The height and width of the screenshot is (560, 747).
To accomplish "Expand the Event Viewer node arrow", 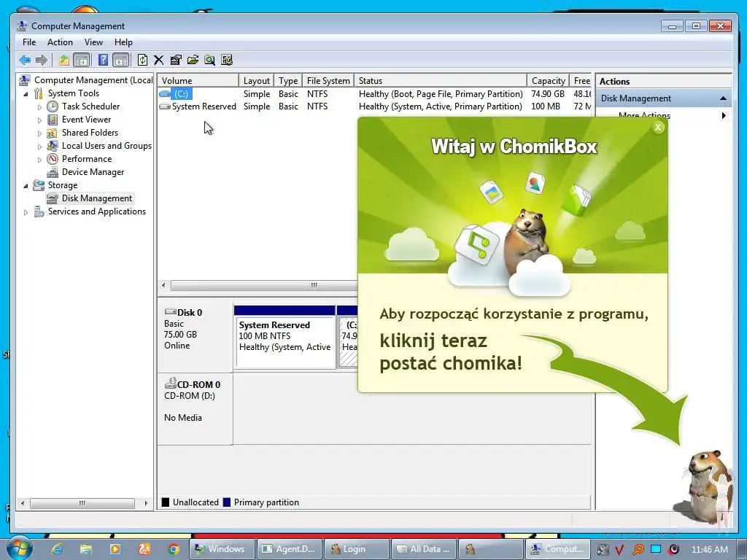I will click(39, 120).
